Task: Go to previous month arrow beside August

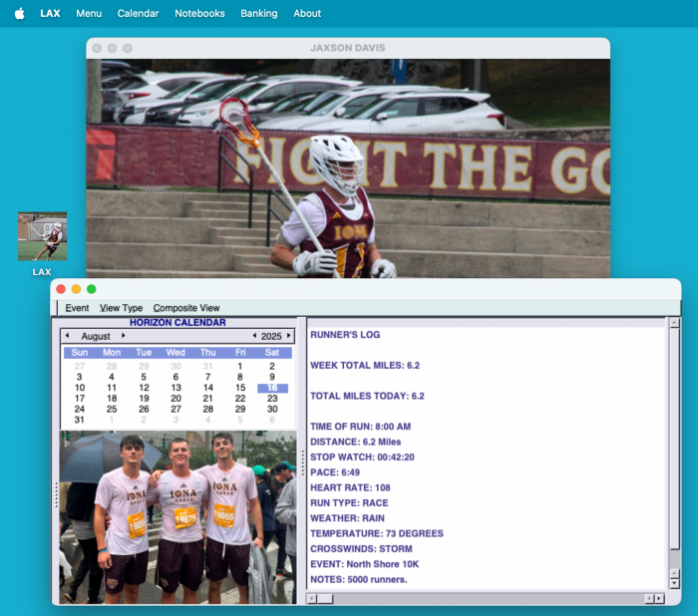Action: coord(67,336)
